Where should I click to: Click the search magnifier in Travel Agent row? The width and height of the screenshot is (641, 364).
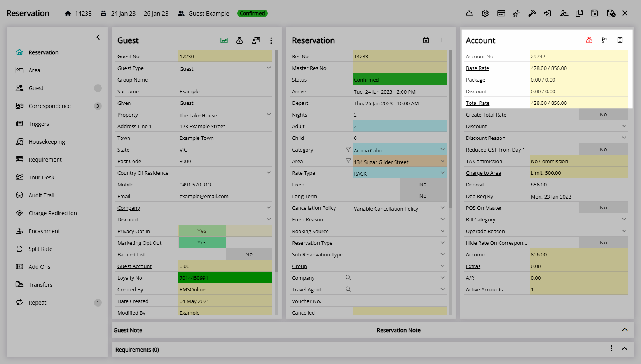coord(348,289)
